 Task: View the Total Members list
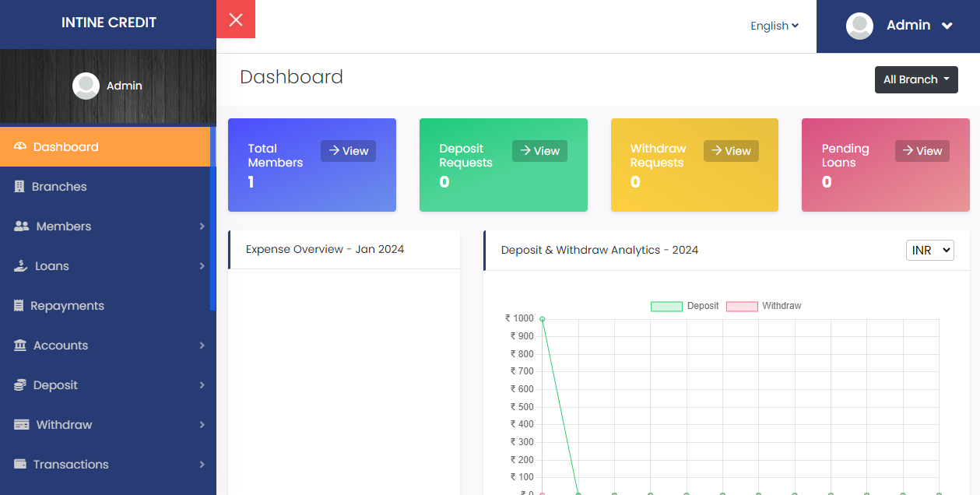(348, 151)
